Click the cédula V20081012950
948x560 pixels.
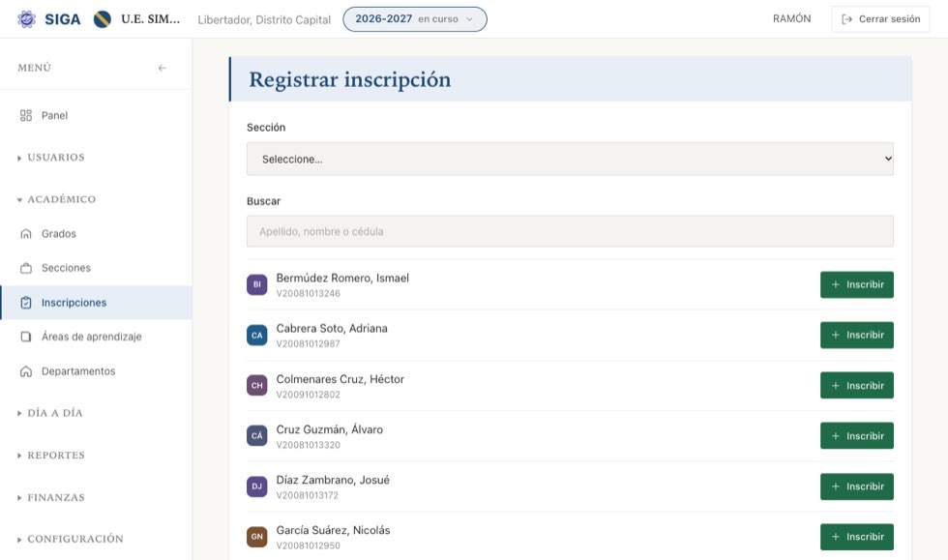point(309,545)
